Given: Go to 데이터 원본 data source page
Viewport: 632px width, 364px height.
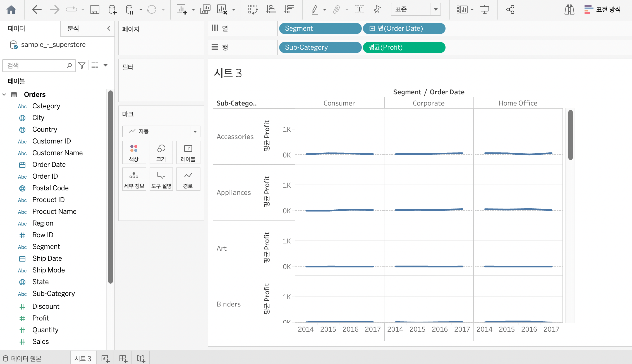Looking at the screenshot, I should tap(23, 358).
